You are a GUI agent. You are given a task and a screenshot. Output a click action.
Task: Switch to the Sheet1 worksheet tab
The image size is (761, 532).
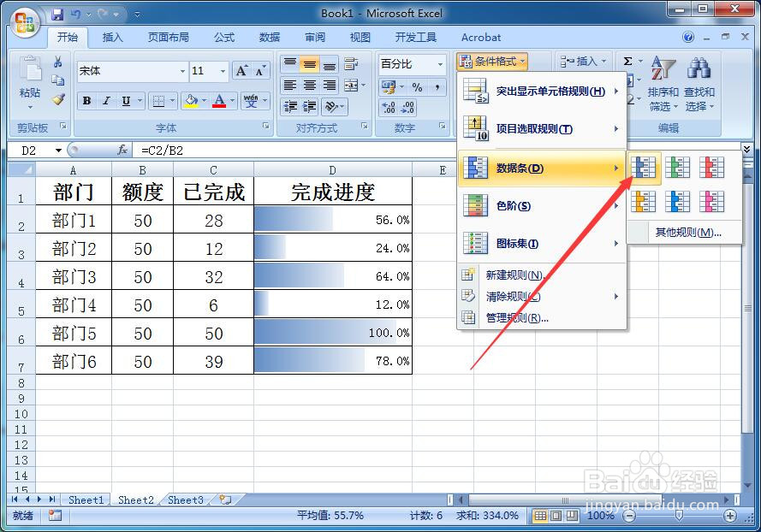click(86, 499)
